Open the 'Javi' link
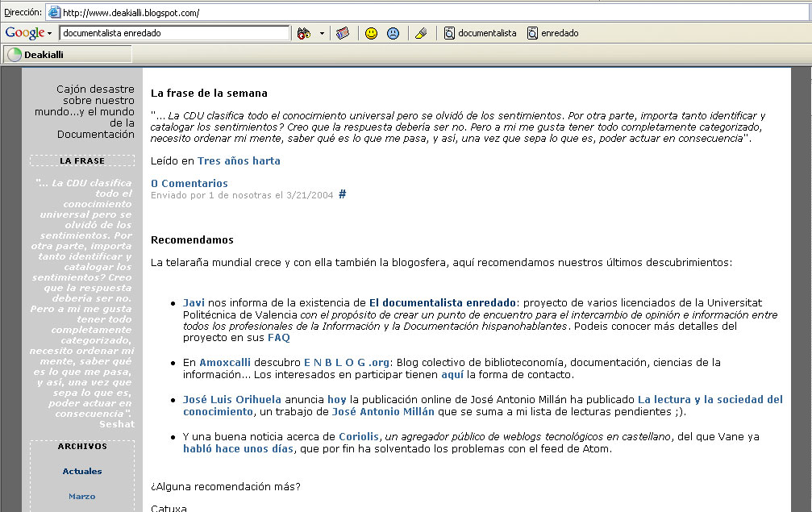Viewport: 812px width, 512px height. click(x=194, y=303)
